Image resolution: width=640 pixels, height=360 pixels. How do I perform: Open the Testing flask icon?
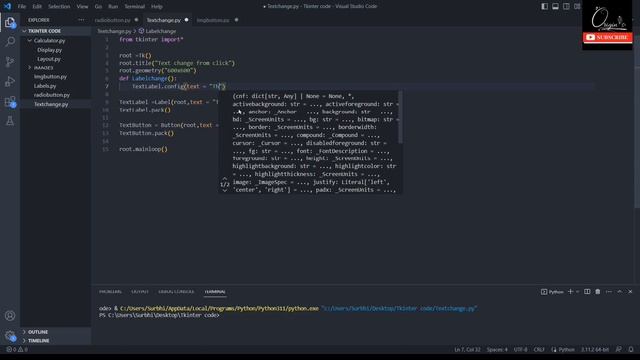pyautogui.click(x=10, y=121)
